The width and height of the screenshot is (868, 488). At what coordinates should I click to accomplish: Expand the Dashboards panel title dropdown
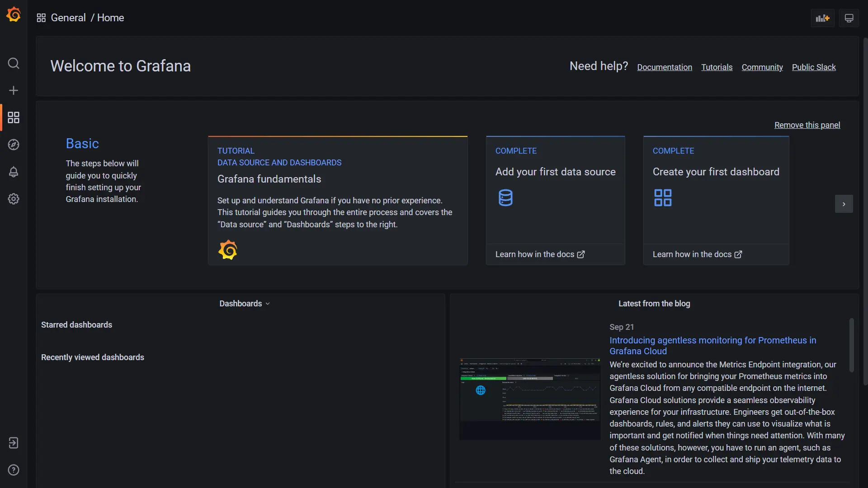(x=245, y=304)
